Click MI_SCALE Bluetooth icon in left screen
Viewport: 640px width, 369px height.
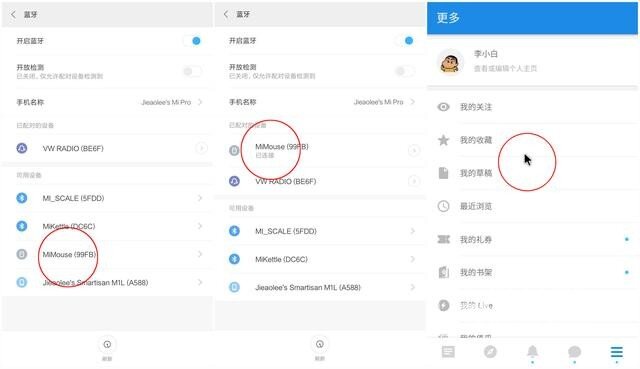22,198
